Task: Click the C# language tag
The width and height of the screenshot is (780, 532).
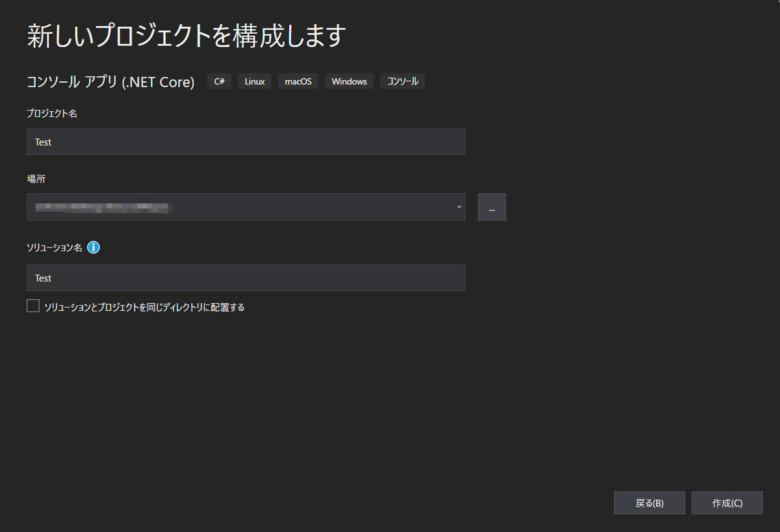Action: click(219, 81)
